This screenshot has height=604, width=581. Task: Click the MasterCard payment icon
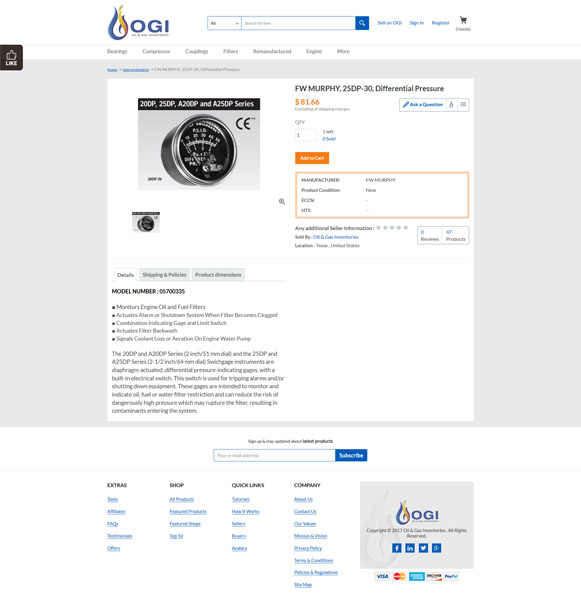coord(400,576)
